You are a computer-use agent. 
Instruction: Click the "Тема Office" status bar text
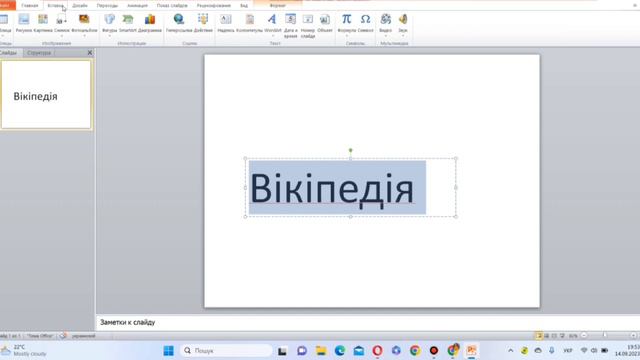pyautogui.click(x=40, y=336)
